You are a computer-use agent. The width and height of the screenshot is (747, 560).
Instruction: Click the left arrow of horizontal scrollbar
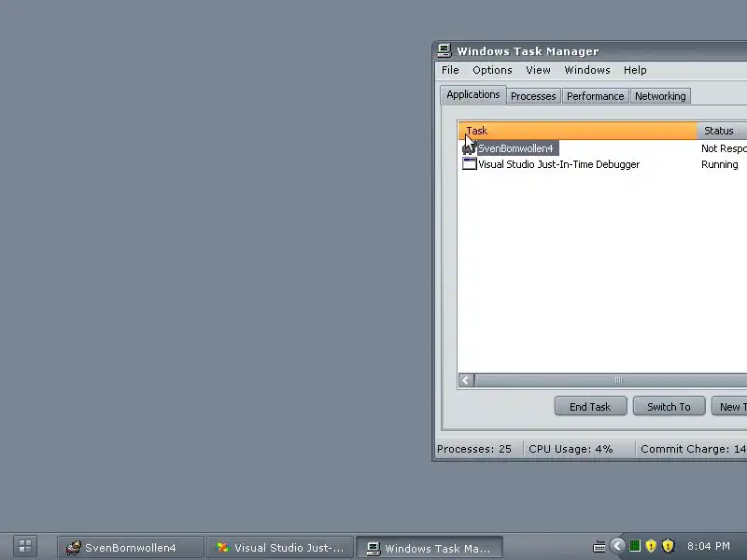pos(466,380)
